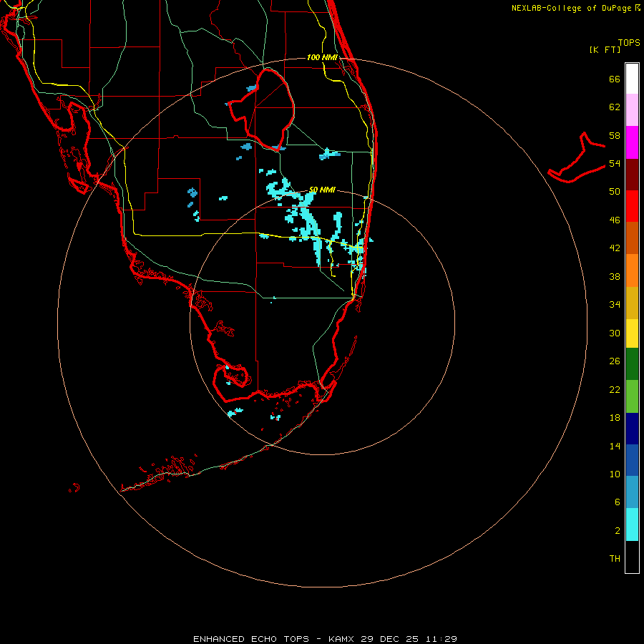644x644 pixels.
Task: Click the dark green legend swatch
Action: tap(632, 364)
